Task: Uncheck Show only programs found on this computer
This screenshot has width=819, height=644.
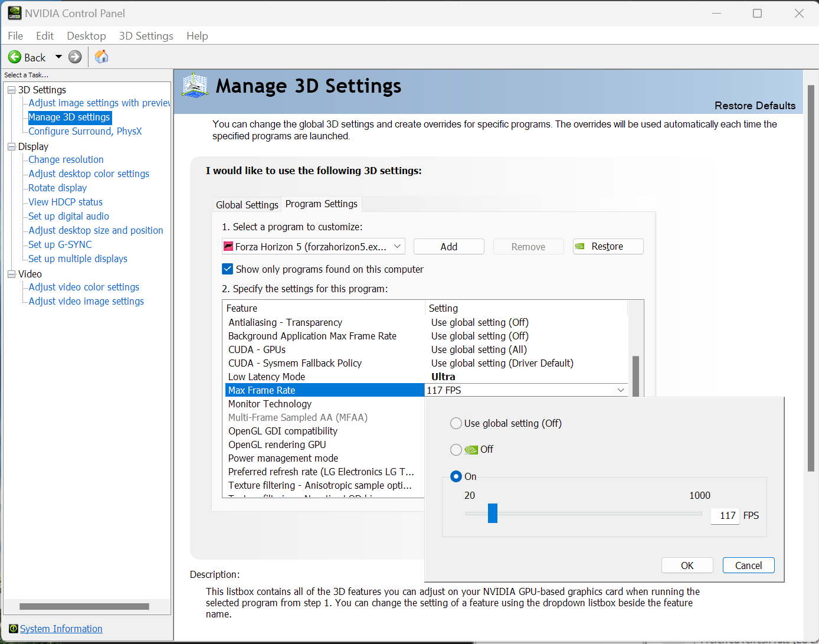Action: tap(228, 269)
